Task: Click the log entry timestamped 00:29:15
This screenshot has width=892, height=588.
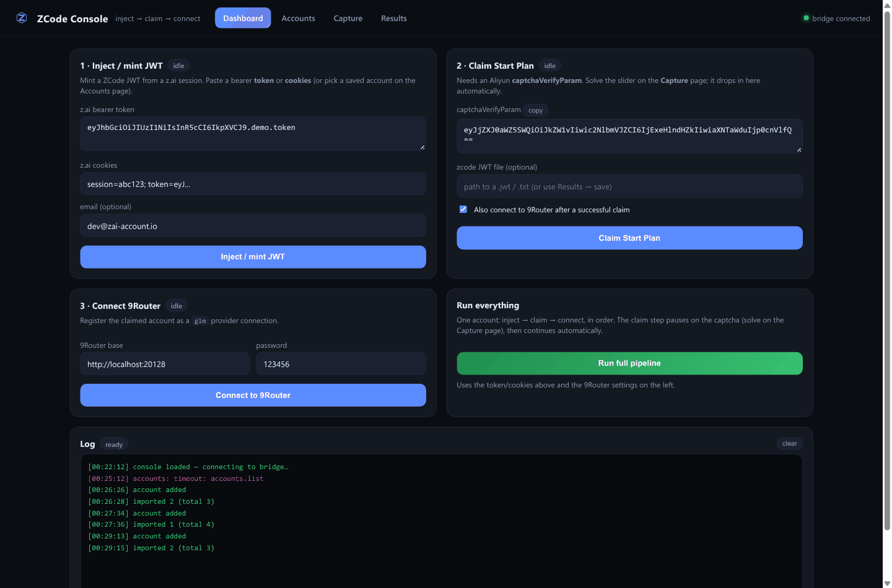Action: pos(151,548)
